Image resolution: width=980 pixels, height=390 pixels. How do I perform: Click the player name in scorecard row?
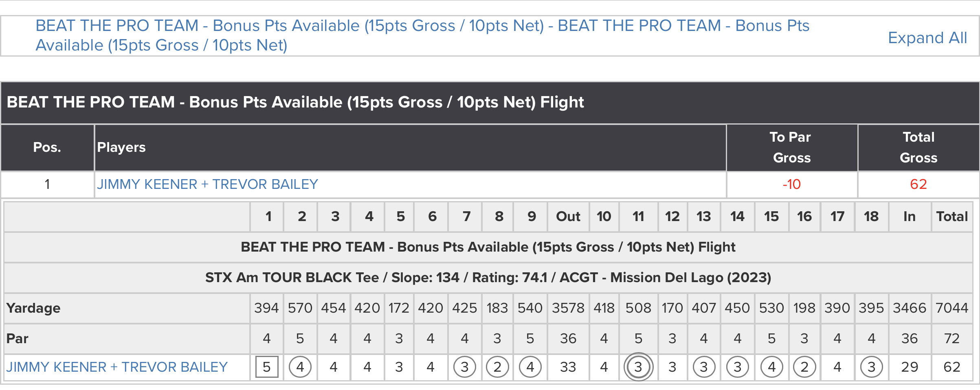click(x=117, y=367)
